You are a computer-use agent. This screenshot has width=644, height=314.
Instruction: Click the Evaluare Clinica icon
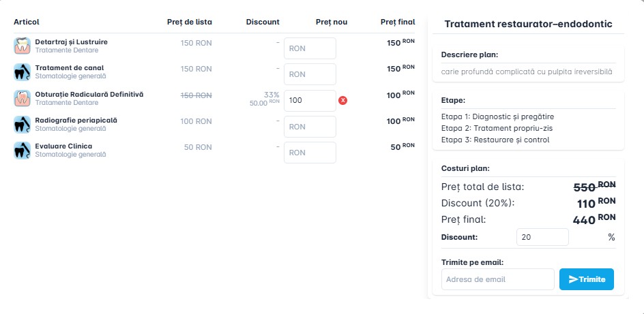23,150
